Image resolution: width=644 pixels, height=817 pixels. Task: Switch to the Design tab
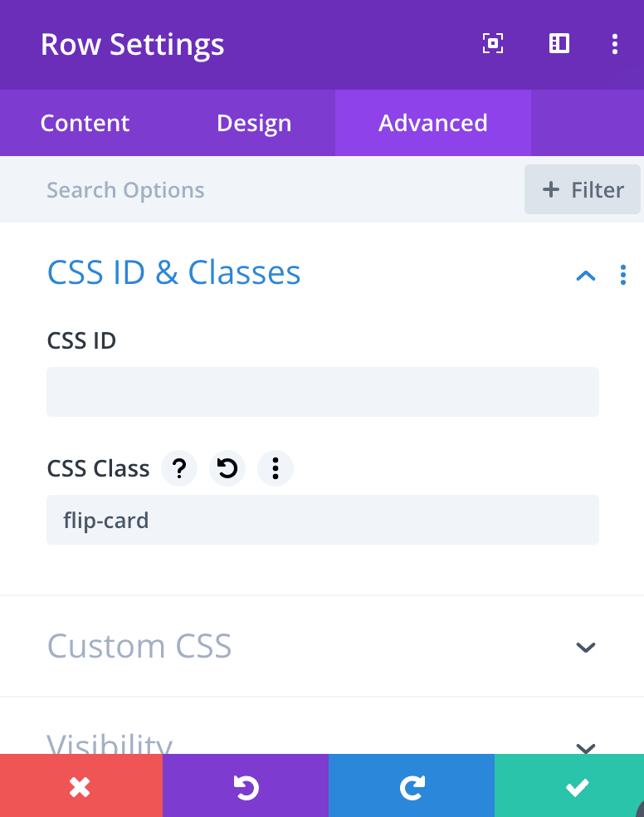pyautogui.click(x=254, y=123)
